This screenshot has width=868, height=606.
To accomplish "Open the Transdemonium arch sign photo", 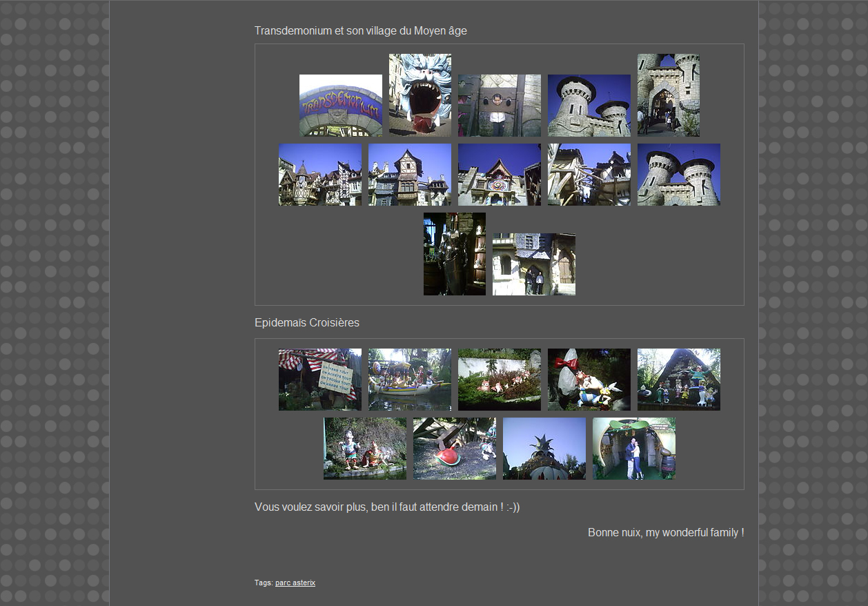I will [x=340, y=106].
